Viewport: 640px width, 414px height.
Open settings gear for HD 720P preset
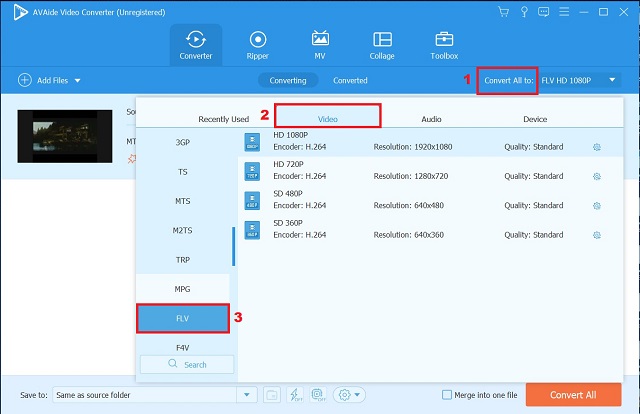coord(597,176)
